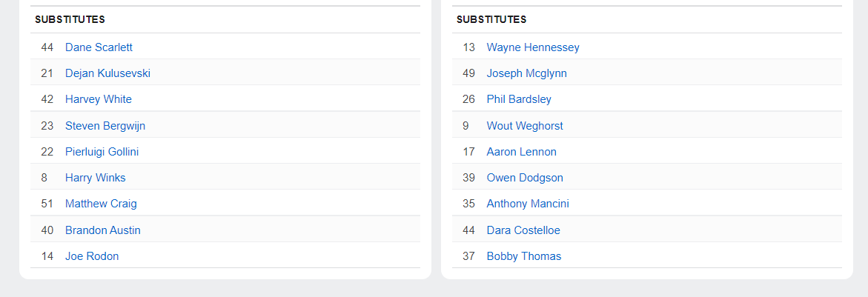The width and height of the screenshot is (868, 297).
Task: Open Wayne Hennessey's player page
Action: 533,47
